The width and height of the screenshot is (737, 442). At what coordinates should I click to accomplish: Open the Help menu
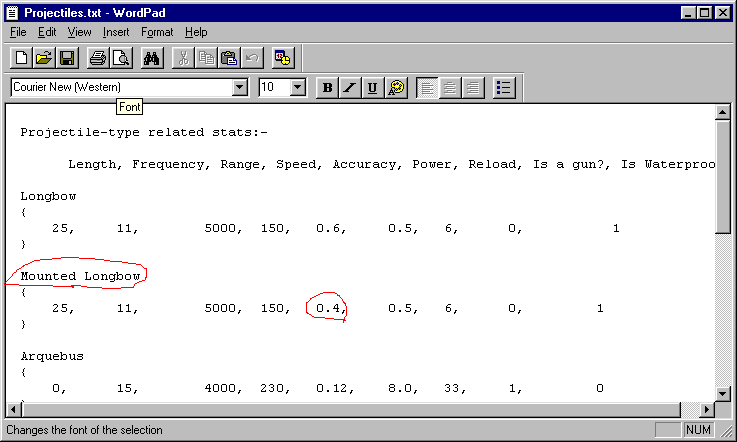point(196,32)
